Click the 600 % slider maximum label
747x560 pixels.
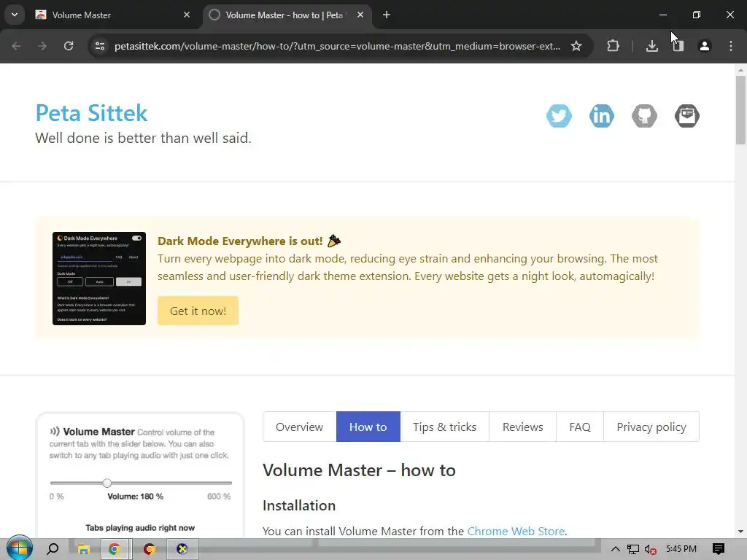pos(219,496)
